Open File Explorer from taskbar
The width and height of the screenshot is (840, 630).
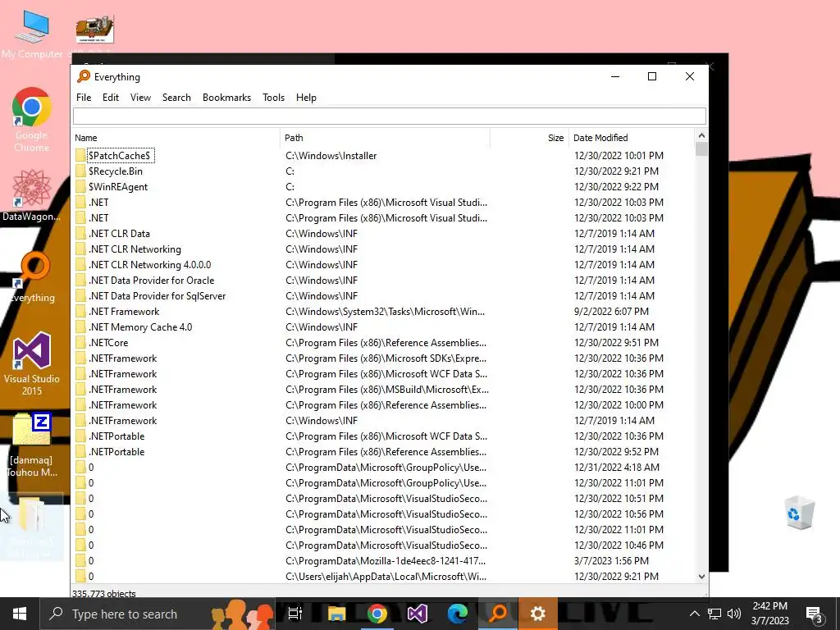tap(336, 614)
